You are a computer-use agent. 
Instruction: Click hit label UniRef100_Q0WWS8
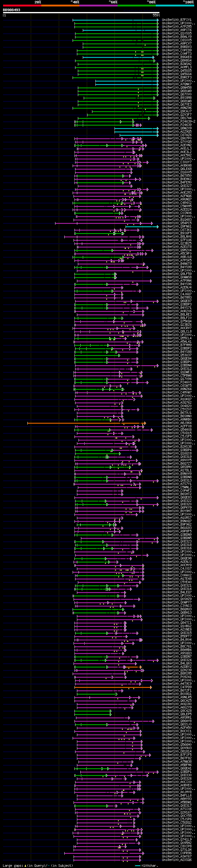176,277
